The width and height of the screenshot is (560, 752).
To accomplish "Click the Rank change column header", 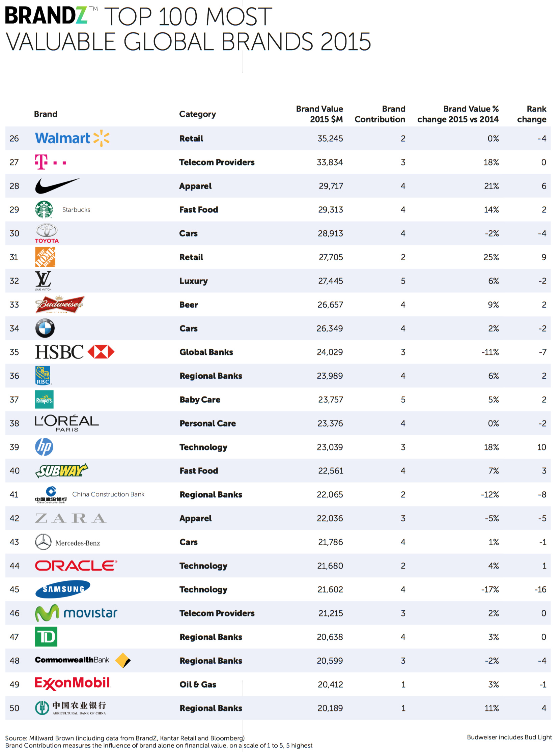I will click(x=531, y=114).
